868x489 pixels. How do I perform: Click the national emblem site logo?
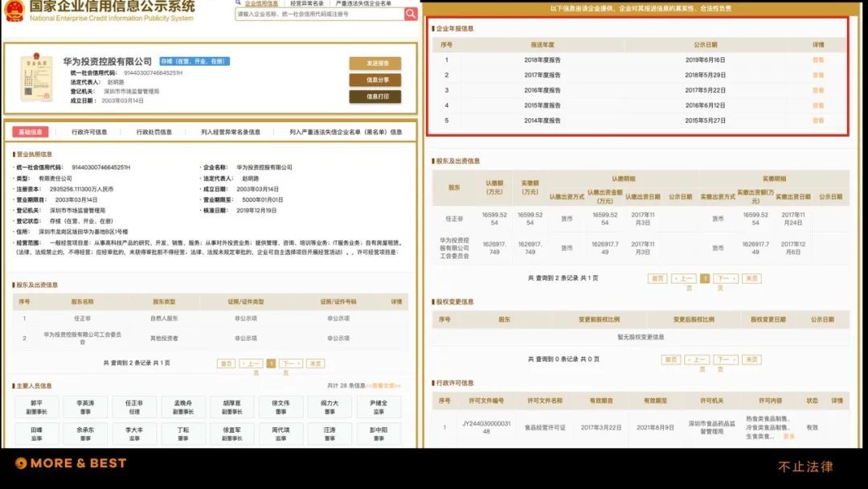(14, 10)
